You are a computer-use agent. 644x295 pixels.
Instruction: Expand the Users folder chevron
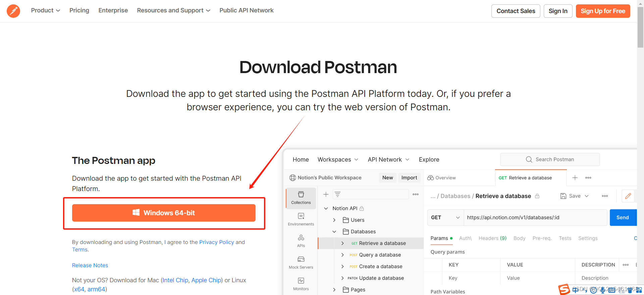point(334,220)
